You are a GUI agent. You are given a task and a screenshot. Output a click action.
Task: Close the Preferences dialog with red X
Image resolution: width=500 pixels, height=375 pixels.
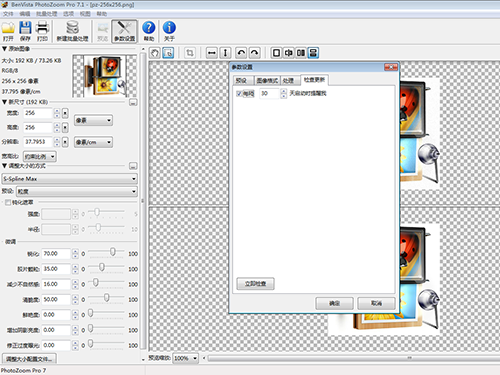coord(391,67)
